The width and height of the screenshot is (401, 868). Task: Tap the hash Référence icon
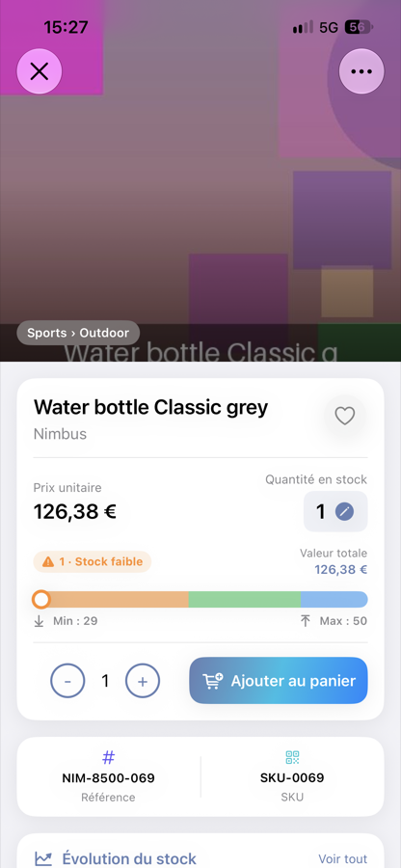pyautogui.click(x=108, y=757)
